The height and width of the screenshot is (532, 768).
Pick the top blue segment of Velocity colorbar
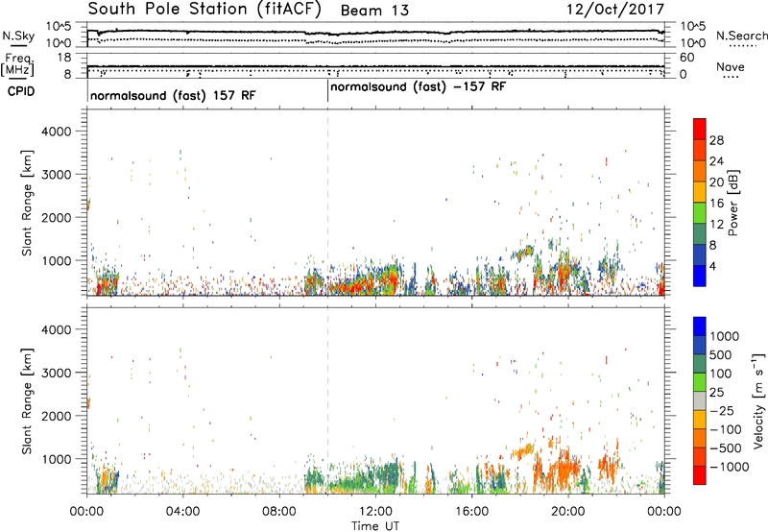coord(700,326)
